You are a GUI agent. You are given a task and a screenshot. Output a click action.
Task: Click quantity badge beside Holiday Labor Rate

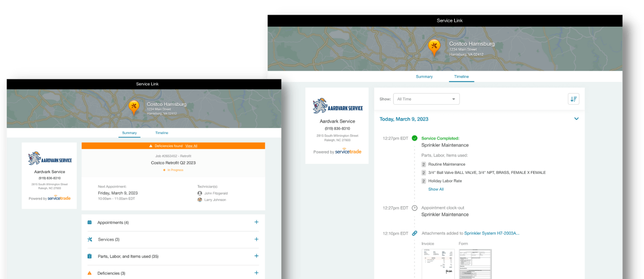pyautogui.click(x=424, y=181)
